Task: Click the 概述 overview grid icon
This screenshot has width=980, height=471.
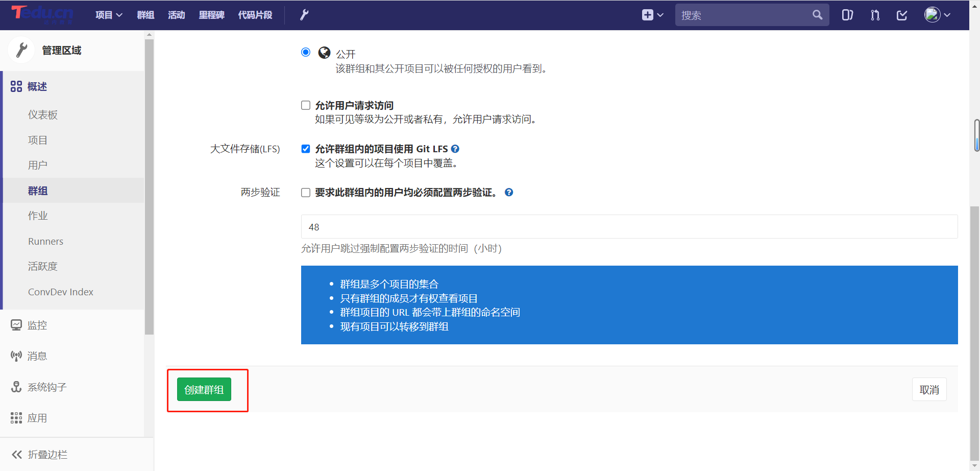Action: pyautogui.click(x=16, y=86)
